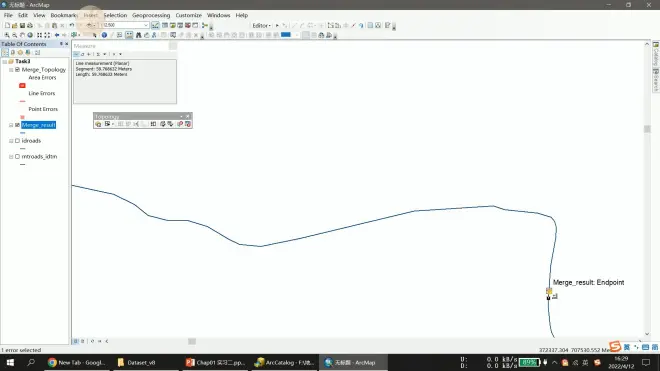Select the Merge_result layer name
The image size is (660, 371).
[38, 125]
